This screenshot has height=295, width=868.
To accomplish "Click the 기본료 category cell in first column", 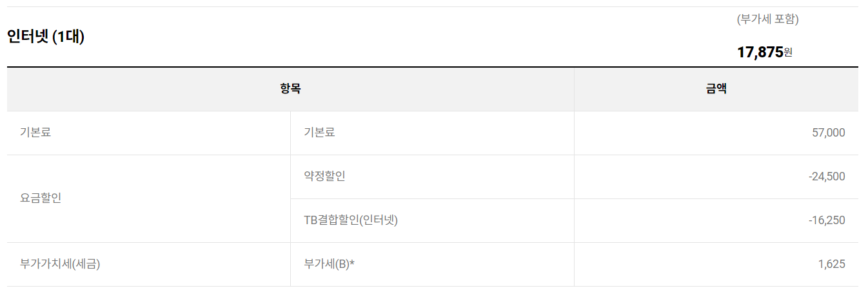I will (35, 133).
